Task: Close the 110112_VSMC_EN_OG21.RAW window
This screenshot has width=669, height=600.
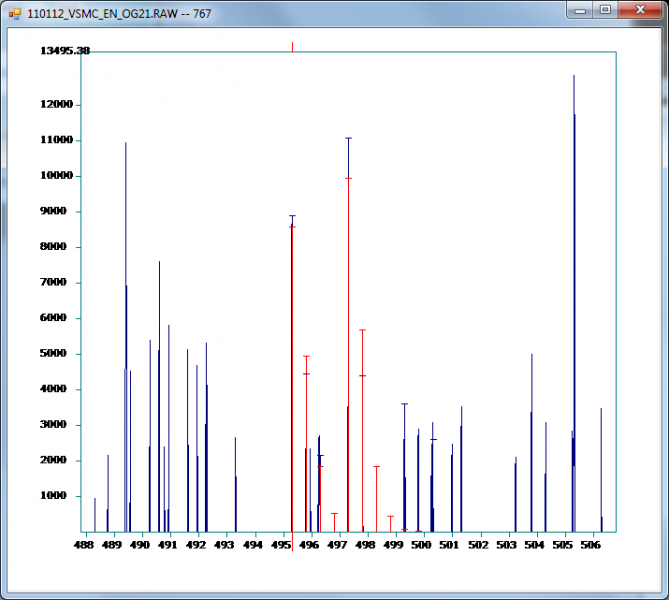Action: 640,9
